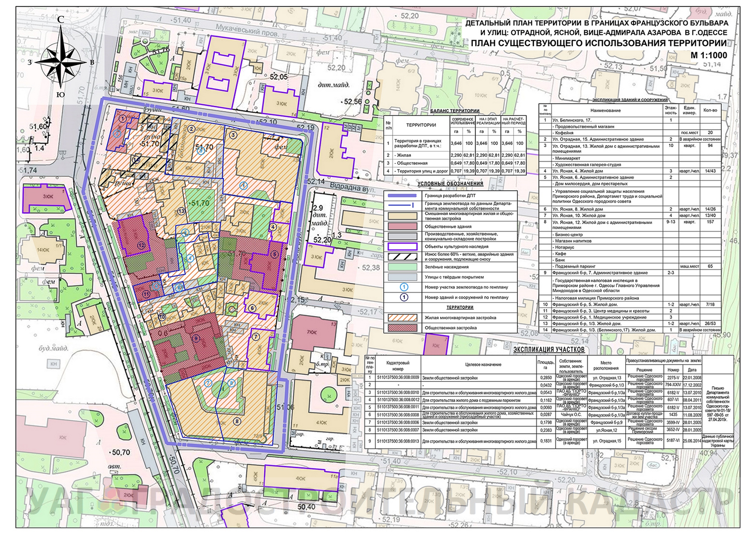Click the Объекты культурного наследия outlined swatch
756x534 pixels.
pyautogui.click(x=403, y=246)
